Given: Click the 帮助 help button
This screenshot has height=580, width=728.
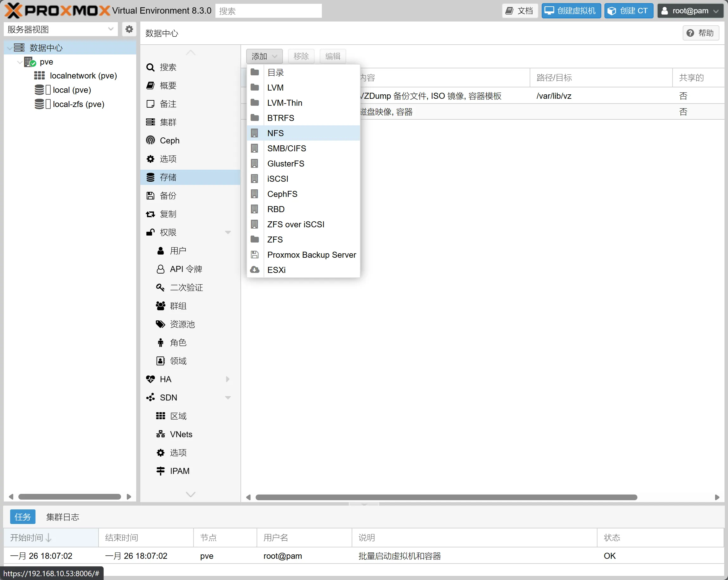Looking at the screenshot, I should pyautogui.click(x=701, y=33).
